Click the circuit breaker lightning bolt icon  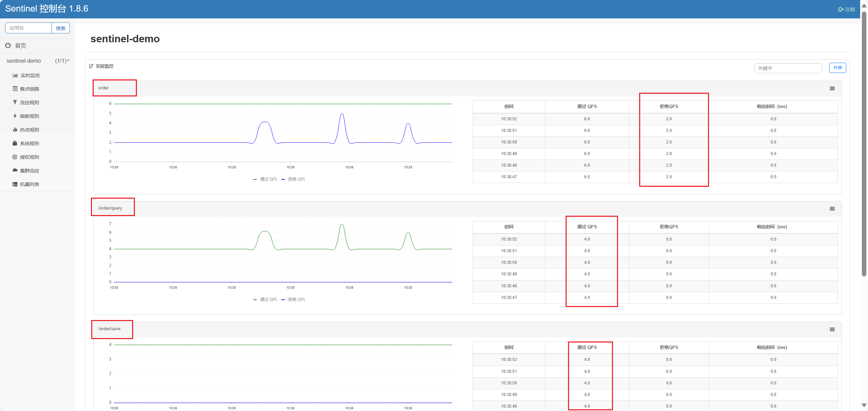[15, 116]
